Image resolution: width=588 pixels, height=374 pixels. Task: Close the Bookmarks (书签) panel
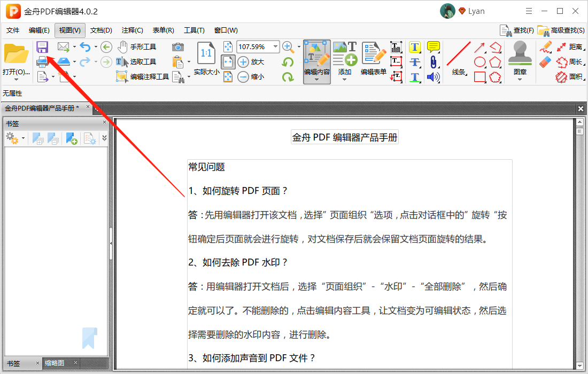pos(105,122)
